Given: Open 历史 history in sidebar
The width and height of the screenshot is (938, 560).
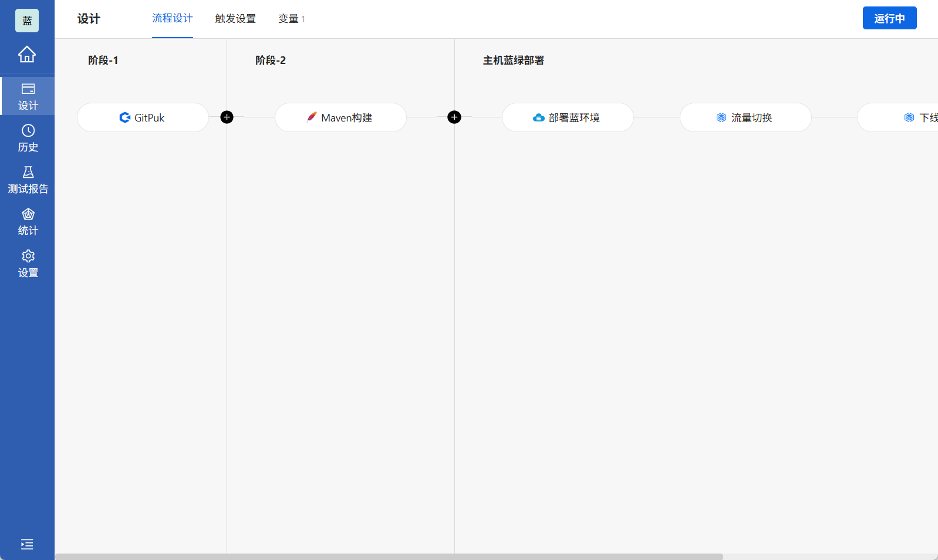Looking at the screenshot, I should pos(28,138).
